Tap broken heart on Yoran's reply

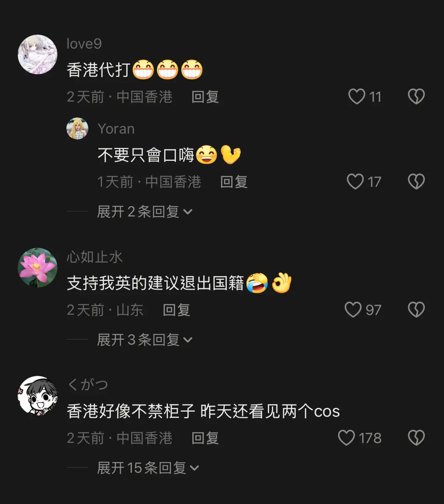point(416,181)
